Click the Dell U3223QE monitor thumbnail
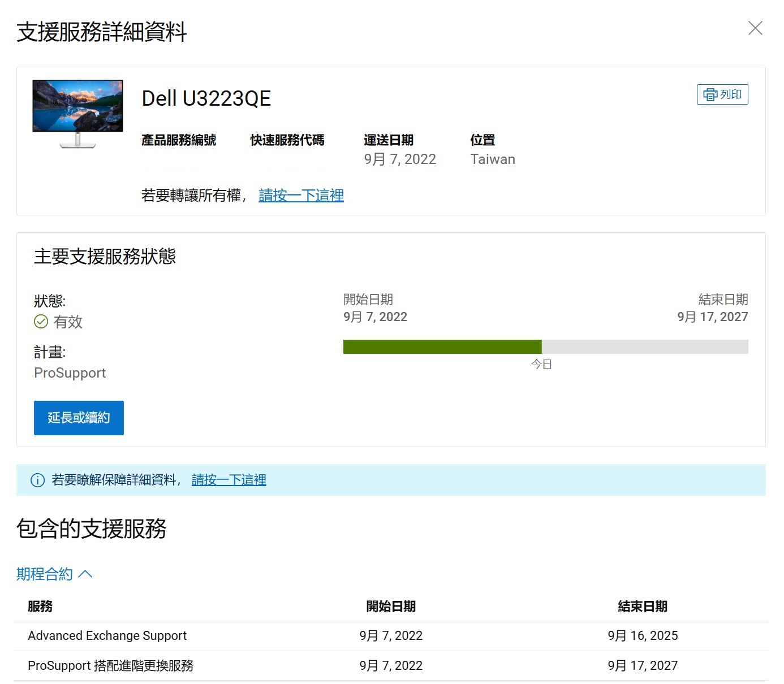Screen dimensions: 784x684 [x=77, y=114]
